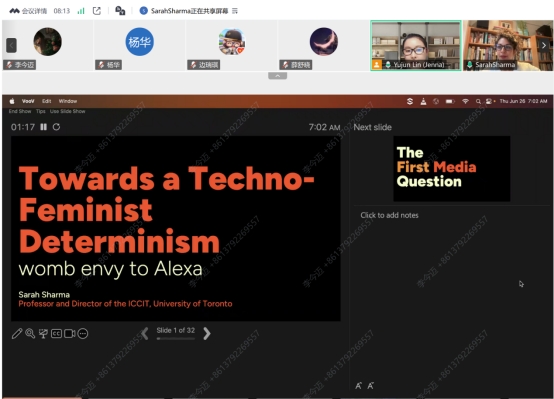554x399 pixels.
Task: Click the slide progress bar
Action: (176, 339)
